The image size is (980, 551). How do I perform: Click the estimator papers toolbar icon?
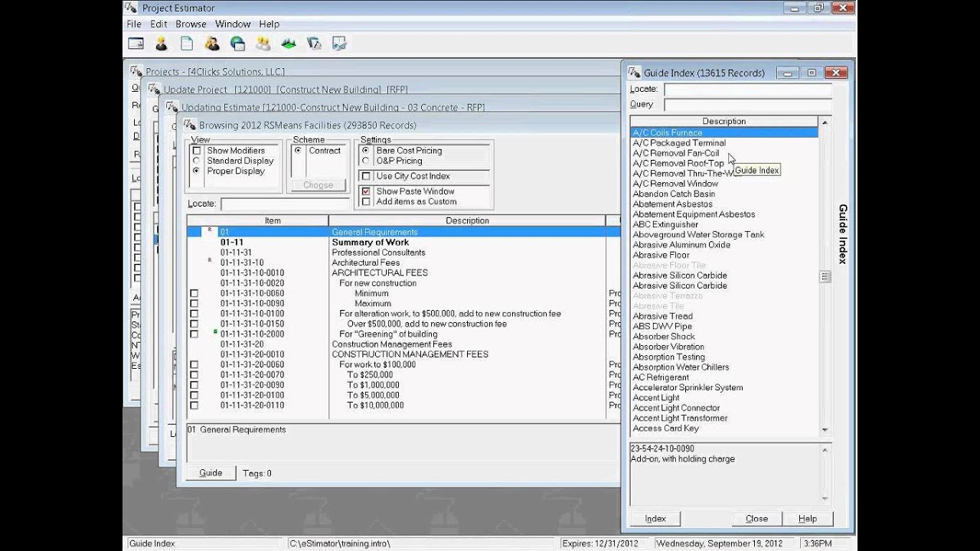(x=314, y=44)
